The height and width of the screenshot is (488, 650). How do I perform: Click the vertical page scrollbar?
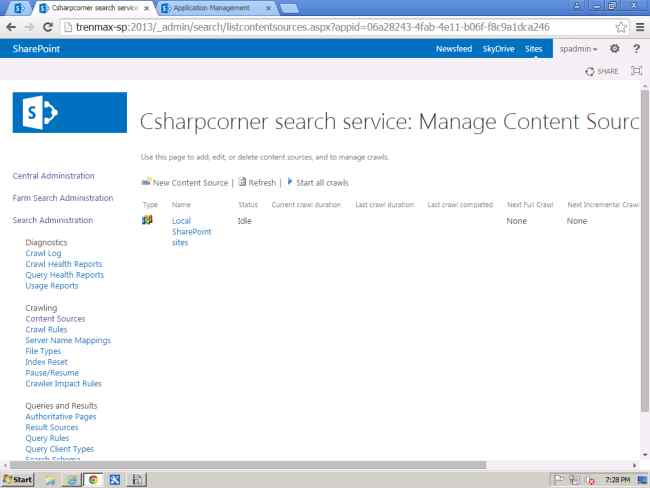tap(645, 251)
